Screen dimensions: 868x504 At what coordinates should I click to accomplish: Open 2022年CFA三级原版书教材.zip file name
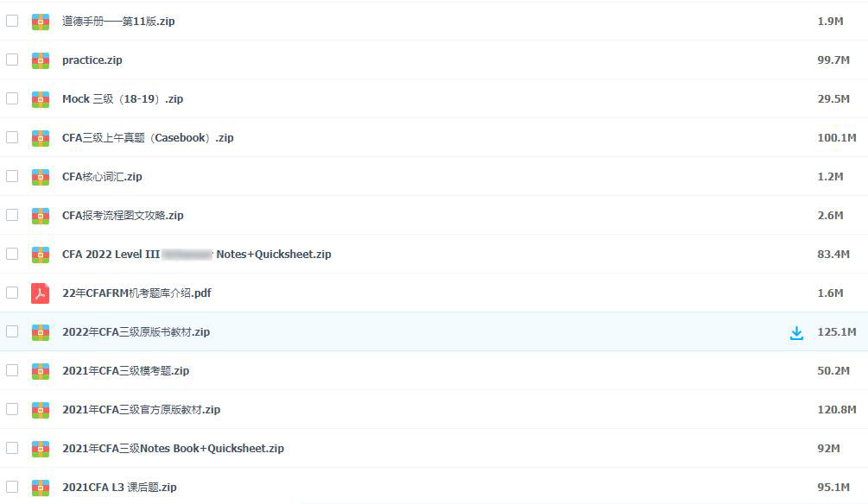click(x=136, y=332)
